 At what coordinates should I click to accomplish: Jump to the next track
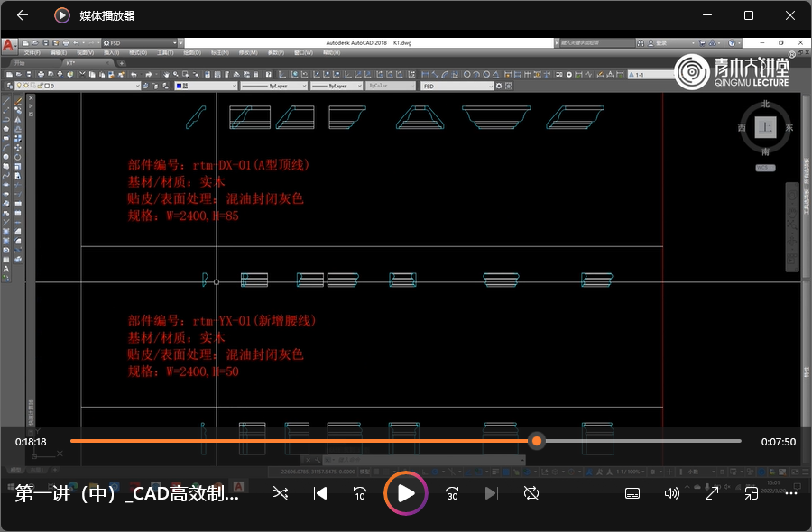tap(492, 493)
